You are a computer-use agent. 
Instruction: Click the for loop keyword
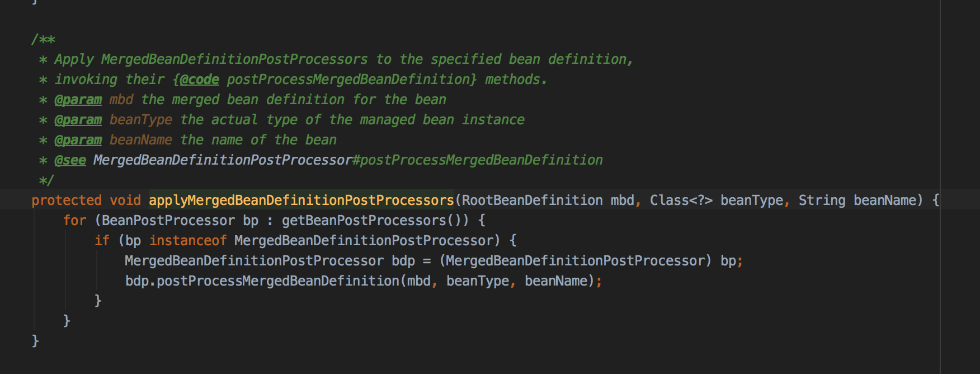click(x=74, y=221)
